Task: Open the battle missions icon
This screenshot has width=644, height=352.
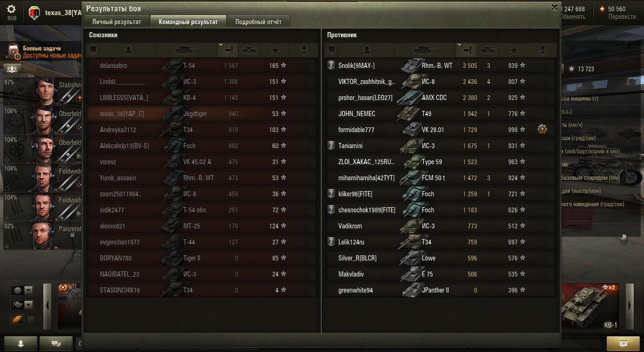Action: tap(14, 51)
